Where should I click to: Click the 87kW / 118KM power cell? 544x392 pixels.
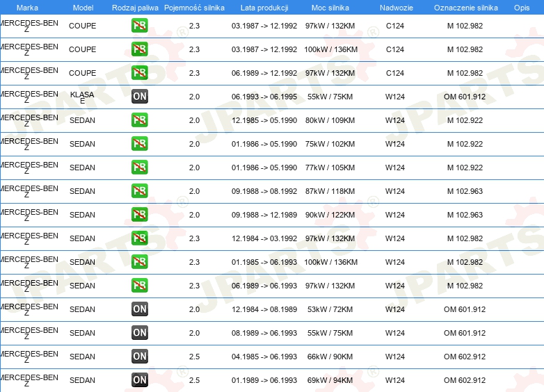330,191
